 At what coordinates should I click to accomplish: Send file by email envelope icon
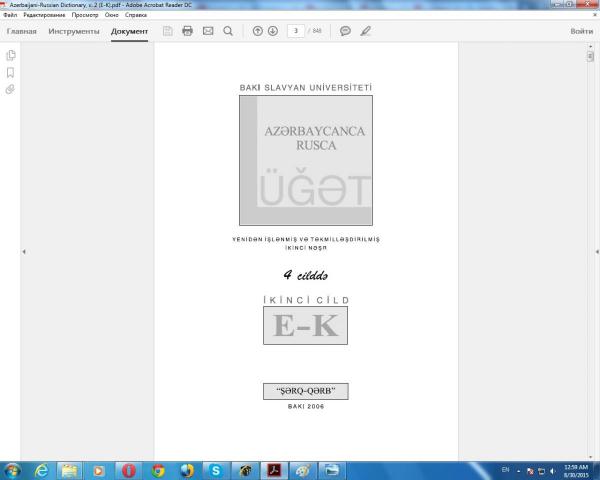(x=208, y=31)
